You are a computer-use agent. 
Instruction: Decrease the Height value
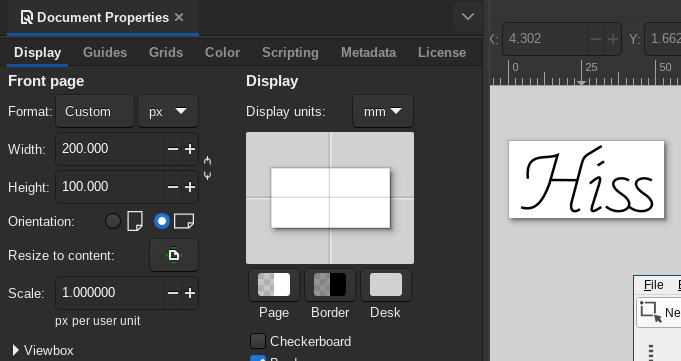point(173,187)
